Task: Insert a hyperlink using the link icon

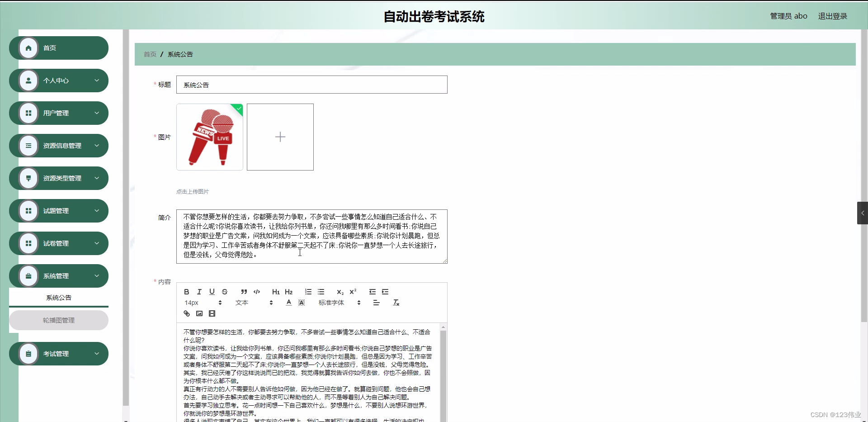Action: coord(186,313)
